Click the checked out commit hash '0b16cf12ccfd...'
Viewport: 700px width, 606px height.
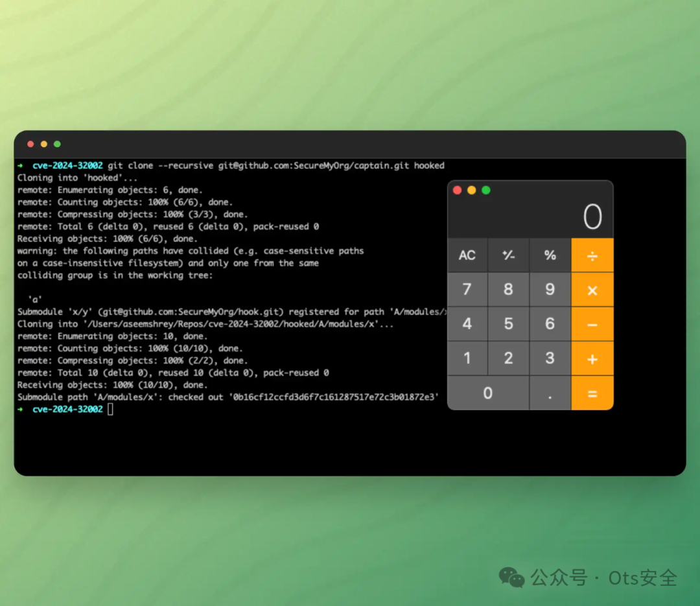click(334, 397)
